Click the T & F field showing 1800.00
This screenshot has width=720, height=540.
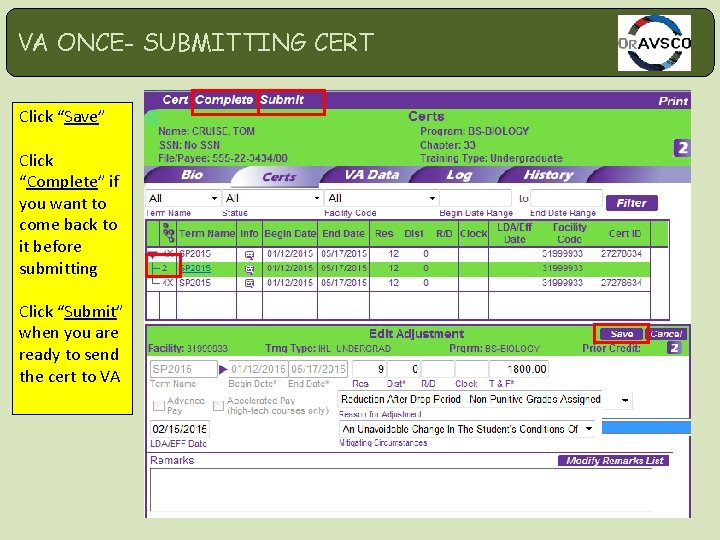519,369
